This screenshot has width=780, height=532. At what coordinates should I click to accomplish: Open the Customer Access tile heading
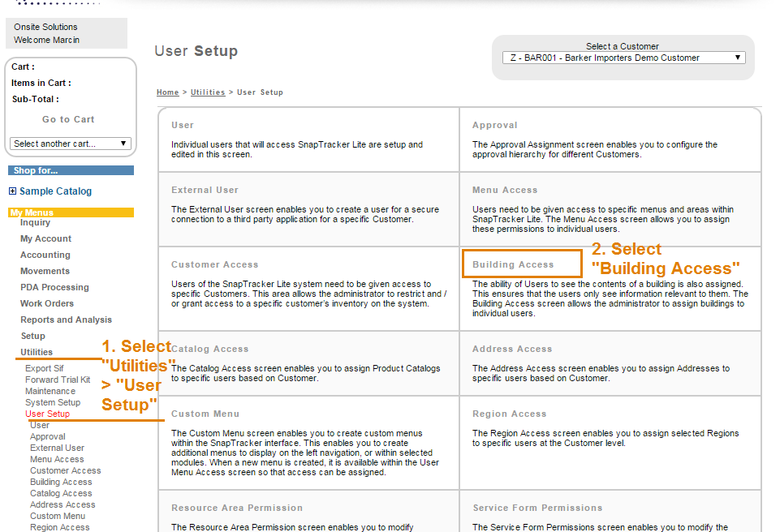click(214, 264)
